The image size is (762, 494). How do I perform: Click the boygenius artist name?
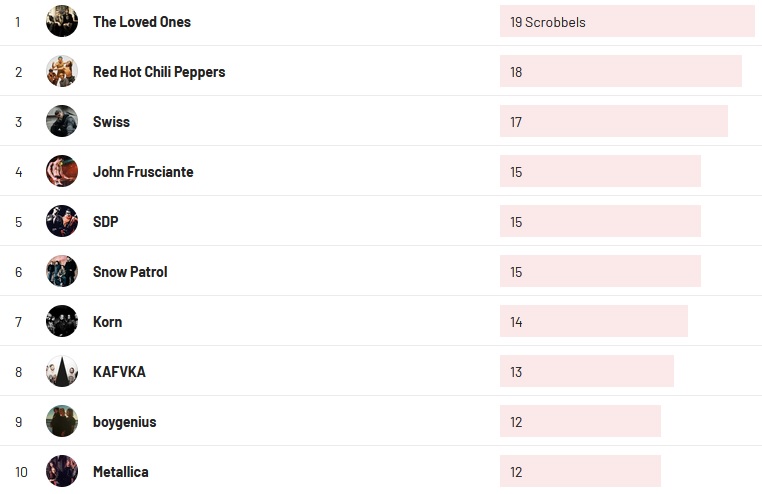click(124, 422)
